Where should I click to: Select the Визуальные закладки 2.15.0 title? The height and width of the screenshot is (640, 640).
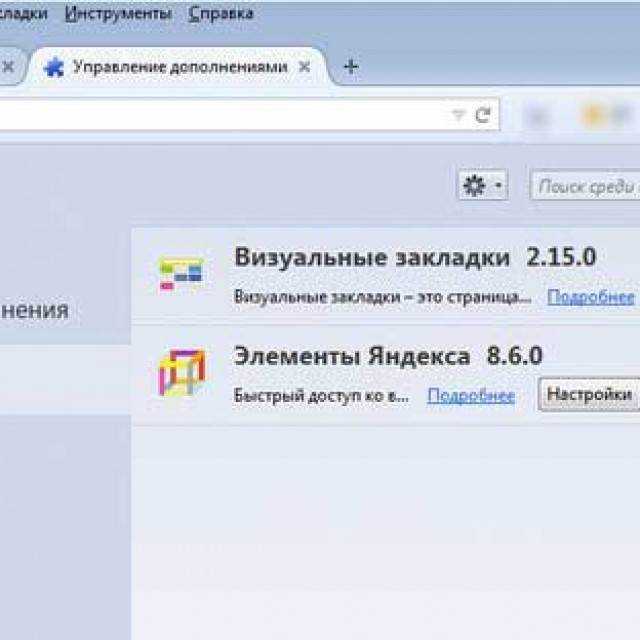tap(415, 257)
